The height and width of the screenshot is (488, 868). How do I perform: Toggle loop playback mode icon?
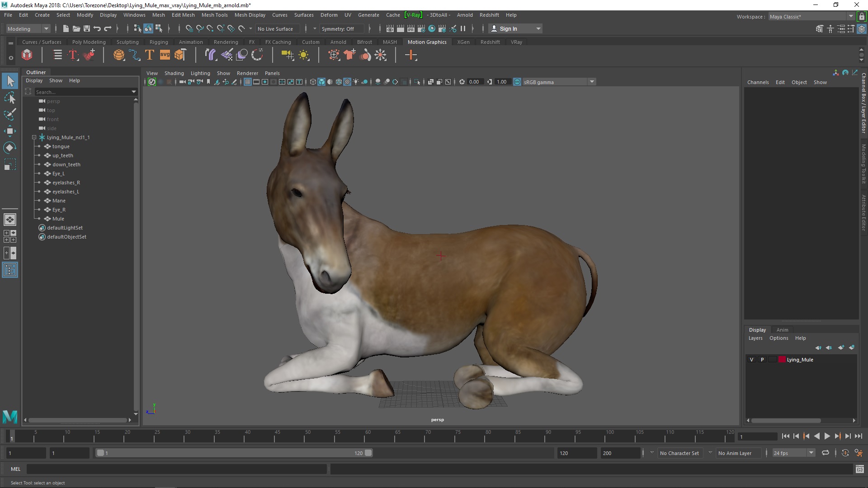826,453
